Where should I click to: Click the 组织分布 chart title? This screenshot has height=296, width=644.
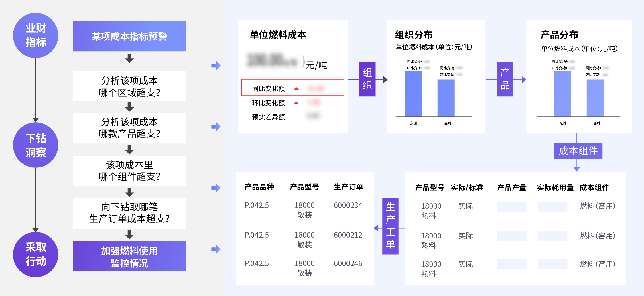(x=414, y=35)
